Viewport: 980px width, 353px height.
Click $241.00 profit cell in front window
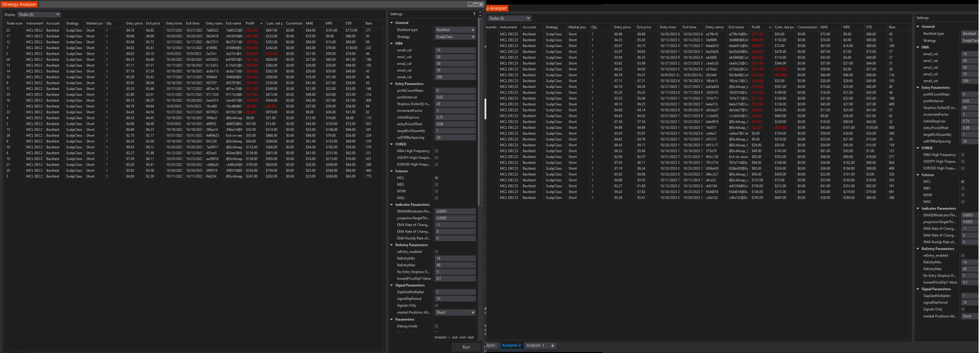(254, 176)
